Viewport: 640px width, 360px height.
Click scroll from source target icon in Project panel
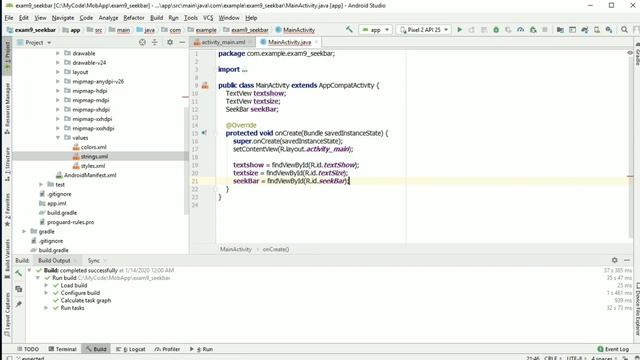click(x=142, y=42)
